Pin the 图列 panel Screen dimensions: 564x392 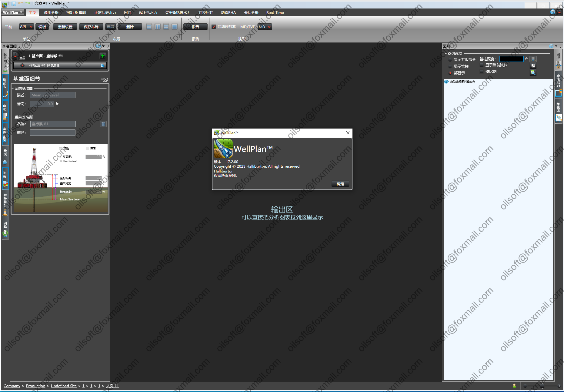(560, 46)
